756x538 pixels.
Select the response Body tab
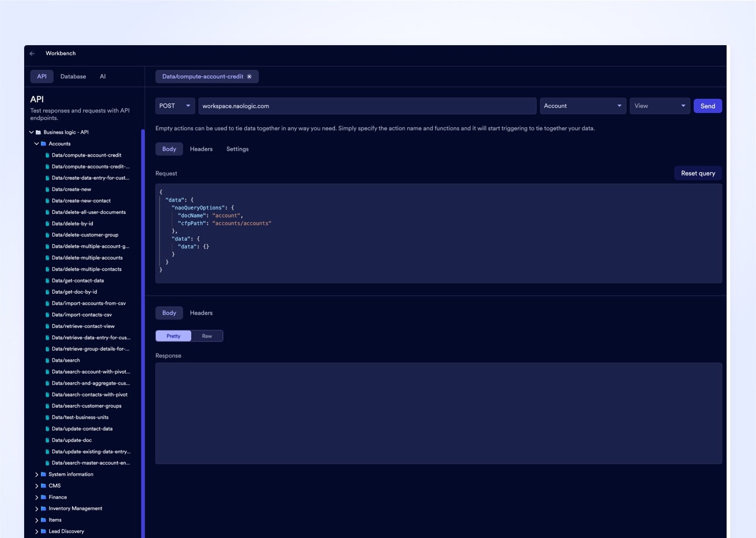169,313
